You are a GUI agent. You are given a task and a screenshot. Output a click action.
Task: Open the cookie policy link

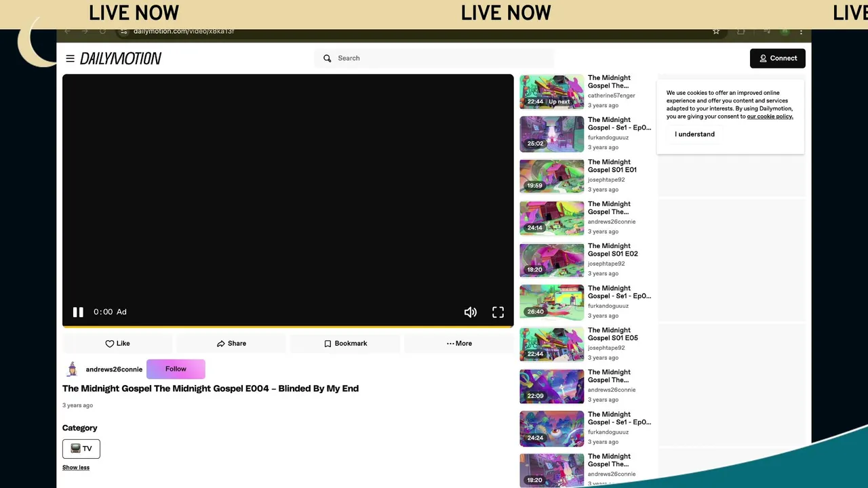[770, 117]
